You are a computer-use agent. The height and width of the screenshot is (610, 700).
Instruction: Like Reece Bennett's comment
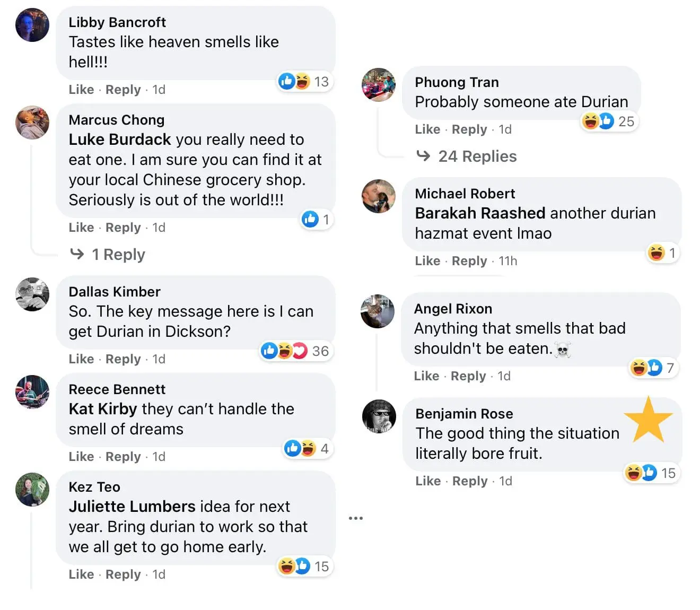point(81,457)
